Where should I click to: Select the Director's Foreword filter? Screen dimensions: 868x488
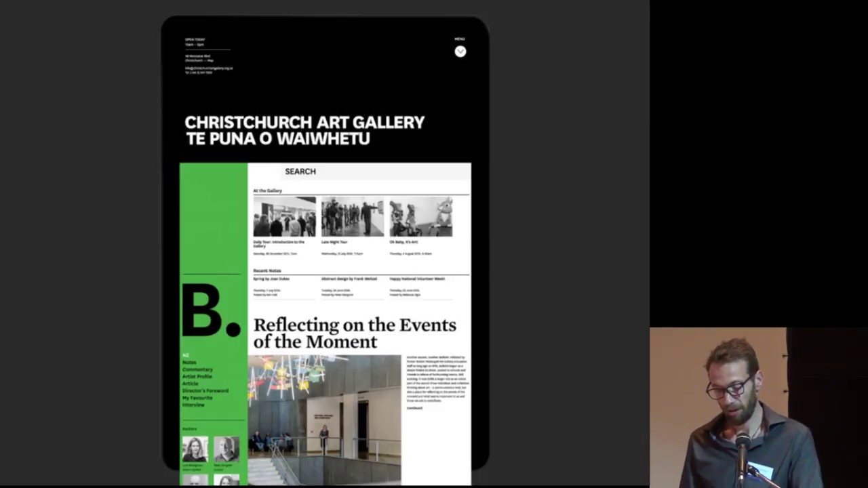point(205,390)
